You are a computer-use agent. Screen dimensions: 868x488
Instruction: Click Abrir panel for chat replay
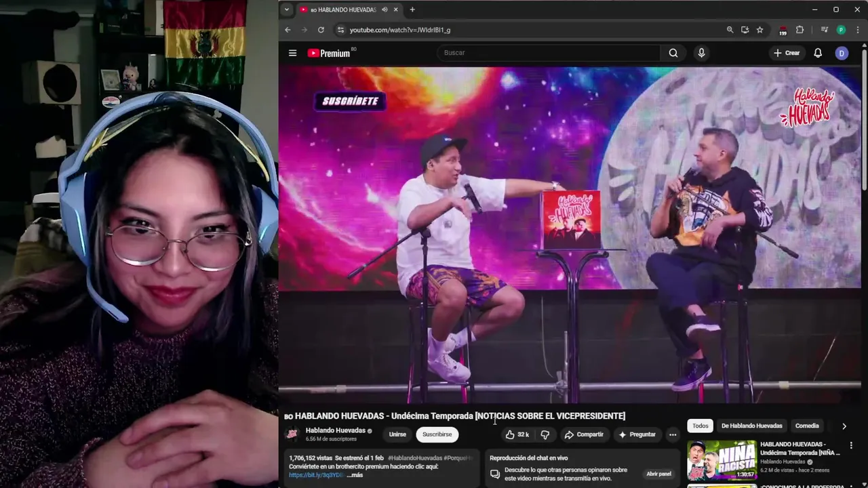pos(658,474)
